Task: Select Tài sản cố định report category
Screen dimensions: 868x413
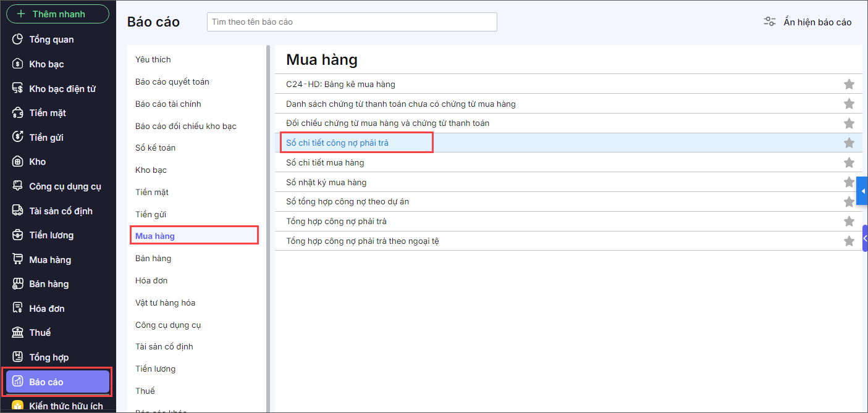Action: click(164, 346)
